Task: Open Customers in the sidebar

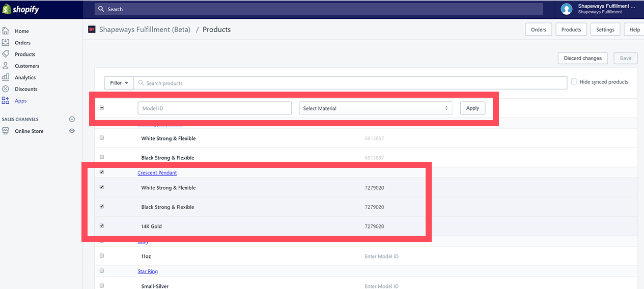Action: tap(27, 66)
